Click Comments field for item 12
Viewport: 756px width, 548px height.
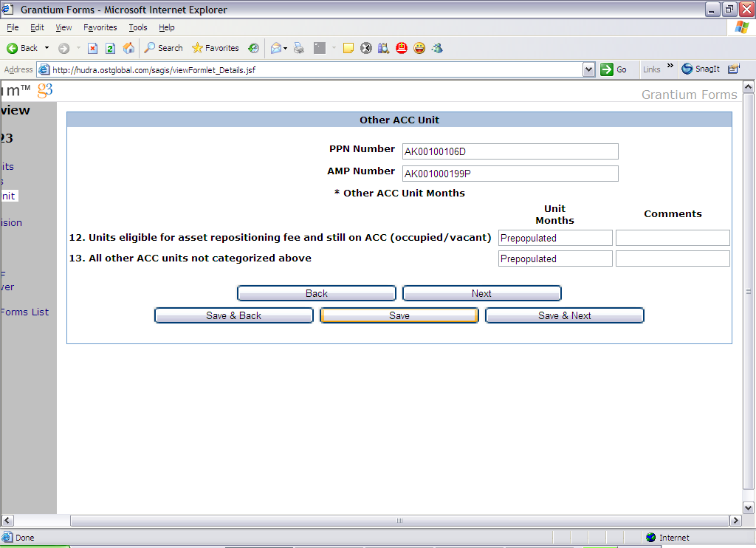click(x=673, y=238)
